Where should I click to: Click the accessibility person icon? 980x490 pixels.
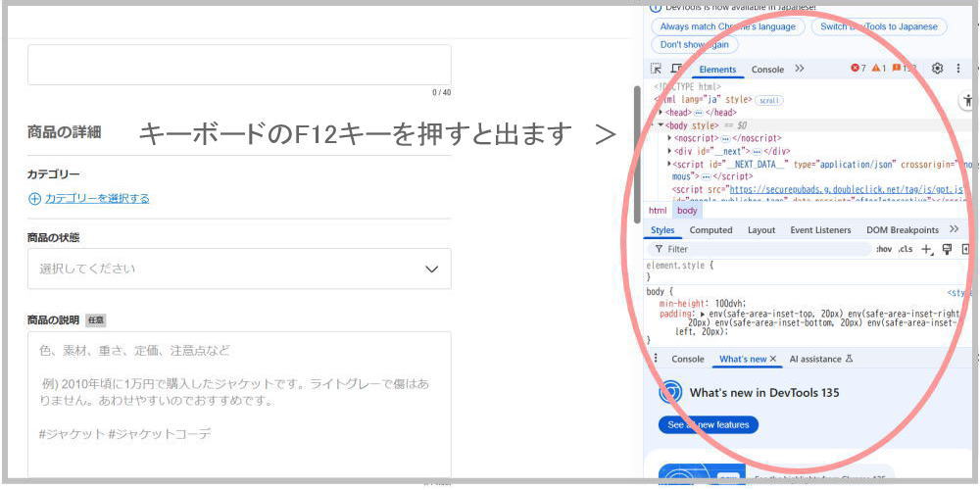(969, 100)
